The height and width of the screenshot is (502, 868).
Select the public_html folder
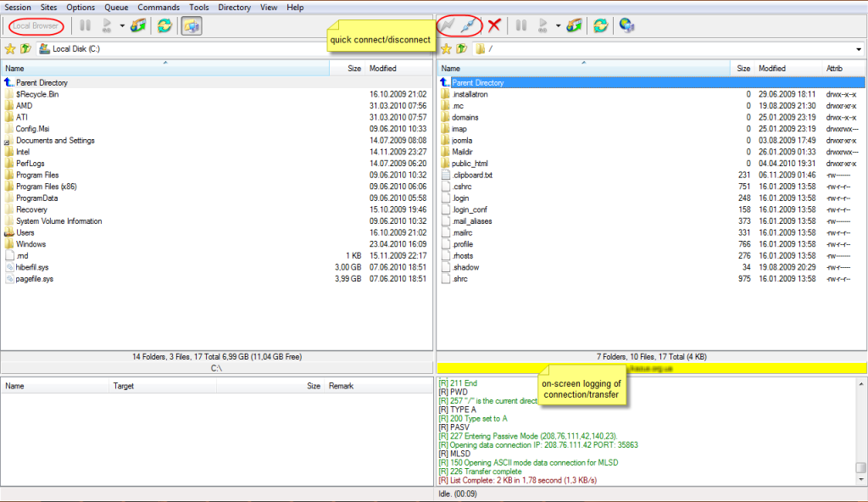pos(471,164)
